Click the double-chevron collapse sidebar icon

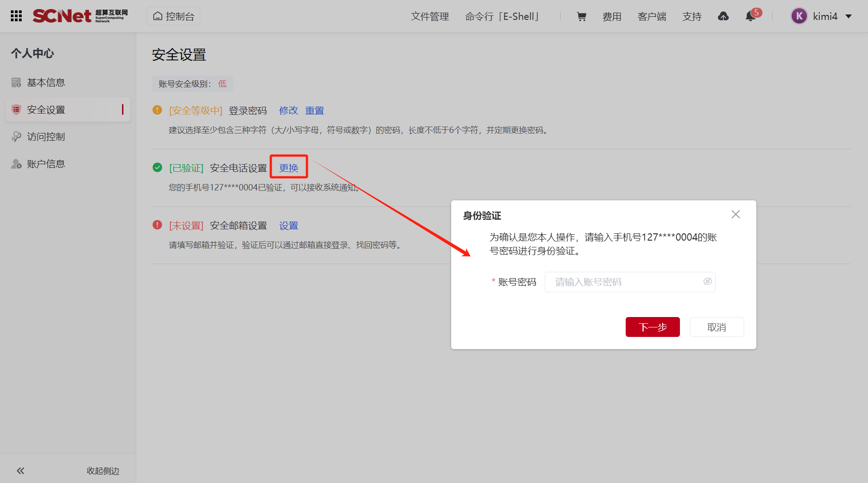(21, 471)
